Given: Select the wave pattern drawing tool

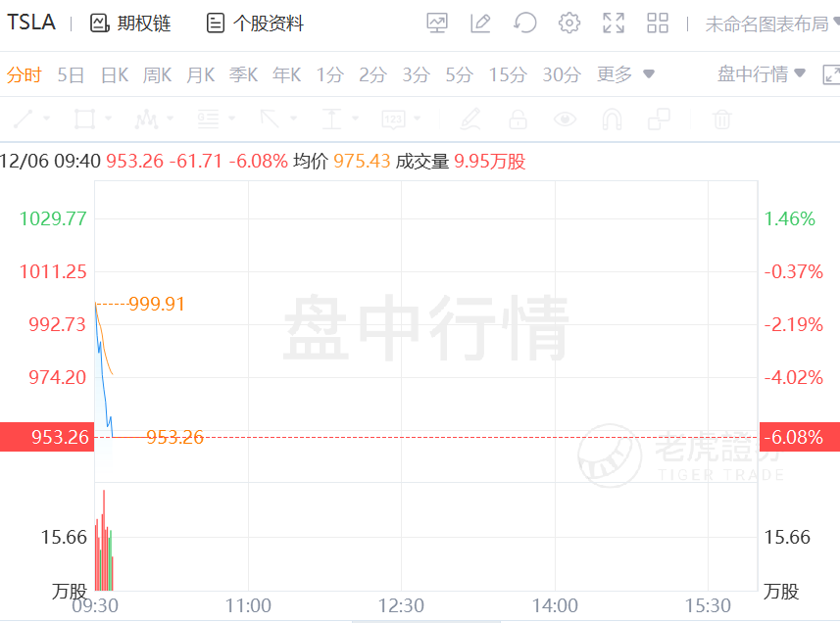Looking at the screenshot, I should click(146, 119).
